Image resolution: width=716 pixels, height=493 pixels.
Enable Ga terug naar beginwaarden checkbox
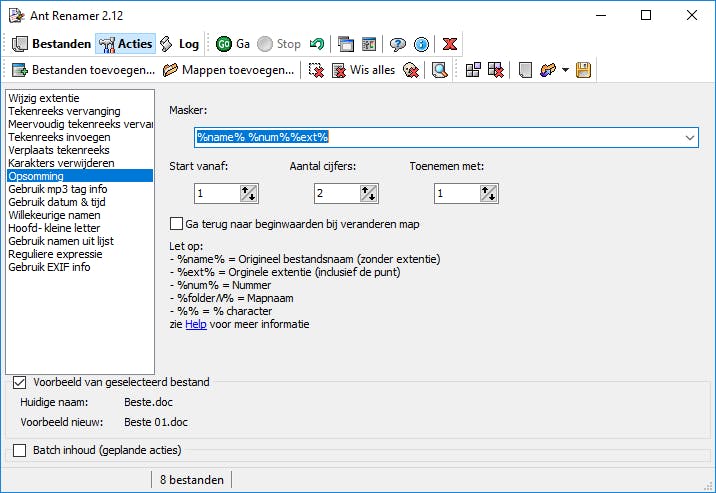coord(176,224)
